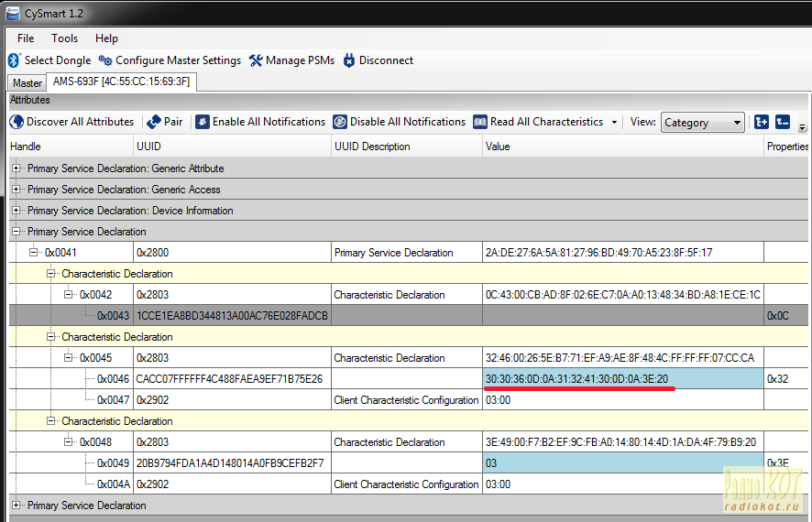
Task: Open Read All Characteristics dropdown arrow
Action: (x=614, y=123)
